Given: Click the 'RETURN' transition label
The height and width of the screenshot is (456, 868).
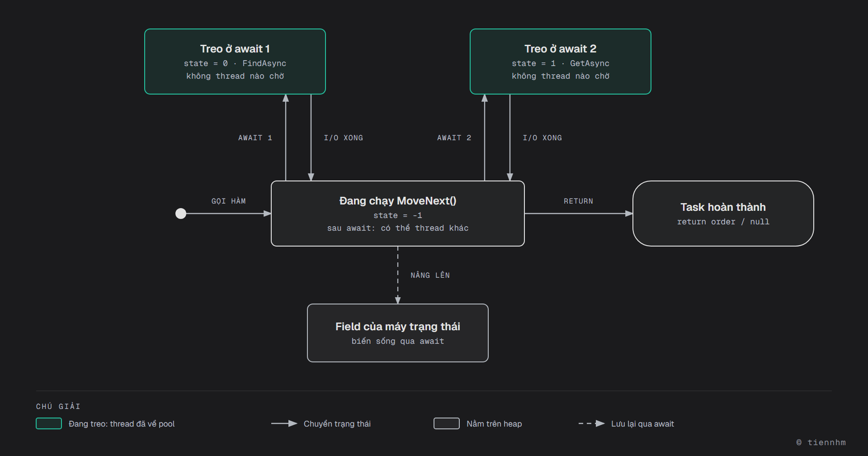Looking at the screenshot, I should [x=578, y=201].
